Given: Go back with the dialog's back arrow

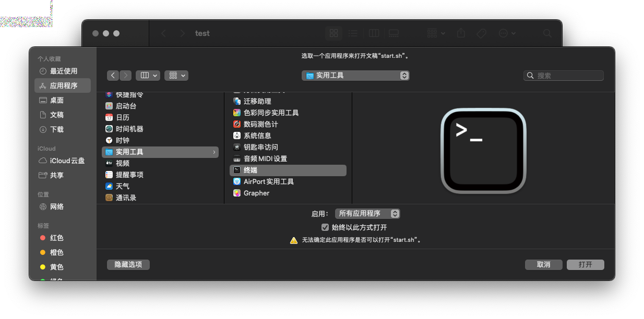Looking at the screenshot, I should pos(113,76).
